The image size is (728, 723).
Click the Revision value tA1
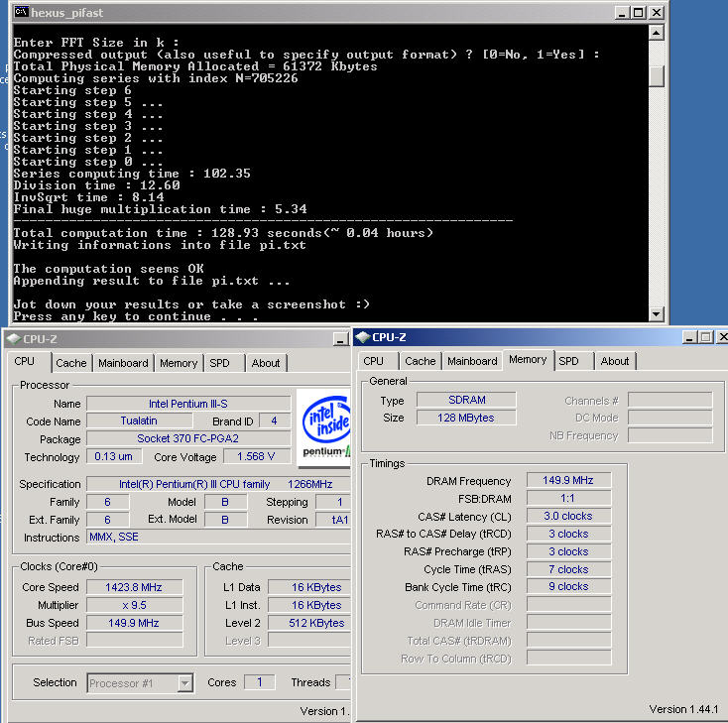[x=333, y=520]
